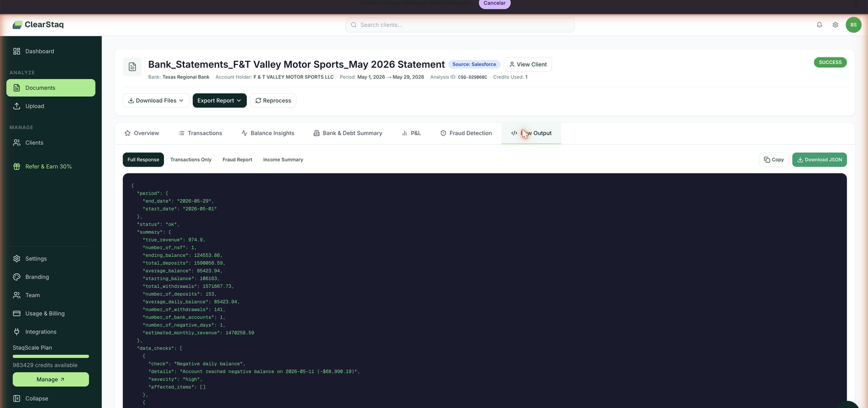Go to the Fraud Detection tab
868x408 pixels.
point(466,133)
